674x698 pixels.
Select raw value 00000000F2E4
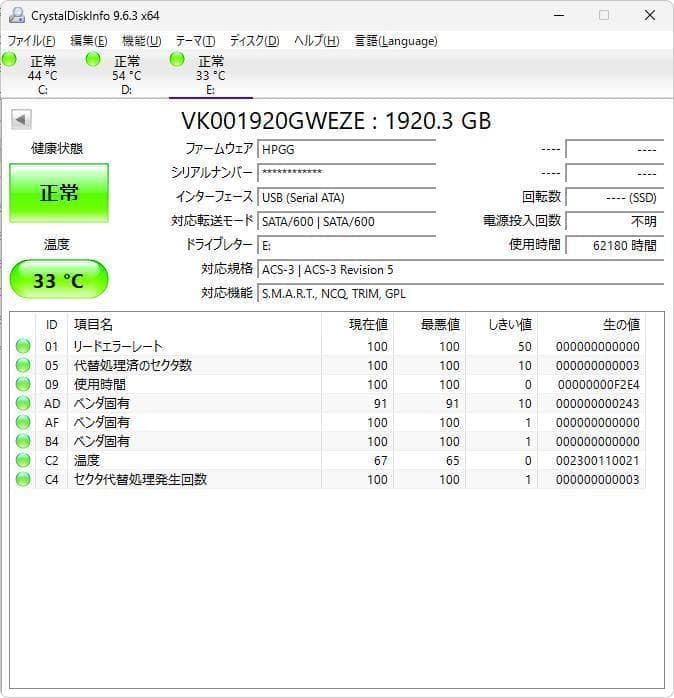[598, 385]
